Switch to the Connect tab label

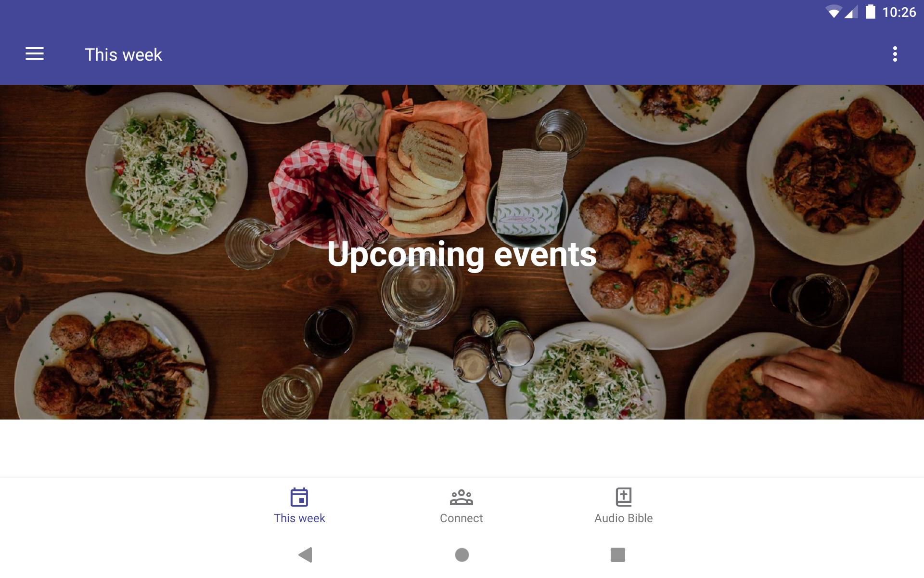[461, 518]
